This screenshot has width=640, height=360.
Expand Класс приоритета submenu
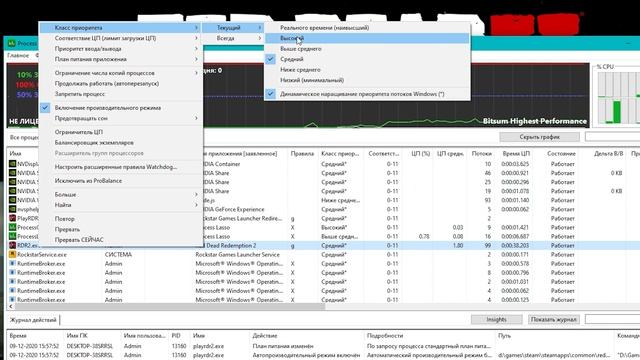121,28
